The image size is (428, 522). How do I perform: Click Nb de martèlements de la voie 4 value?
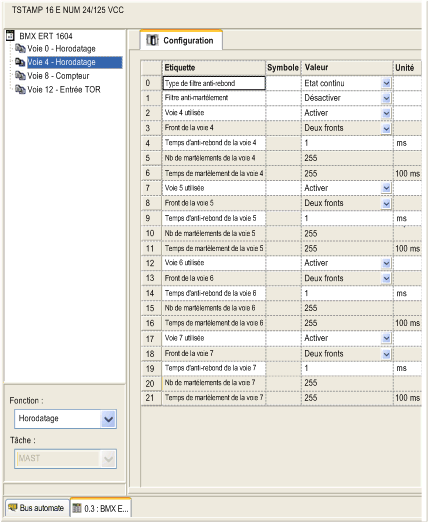click(347, 158)
